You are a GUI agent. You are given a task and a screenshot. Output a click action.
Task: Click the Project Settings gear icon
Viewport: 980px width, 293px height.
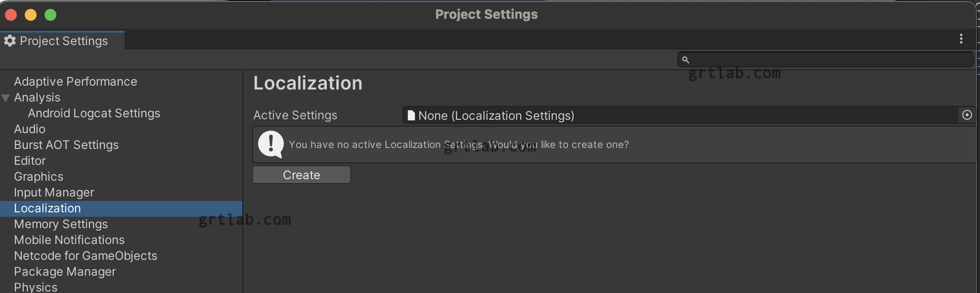(x=9, y=41)
